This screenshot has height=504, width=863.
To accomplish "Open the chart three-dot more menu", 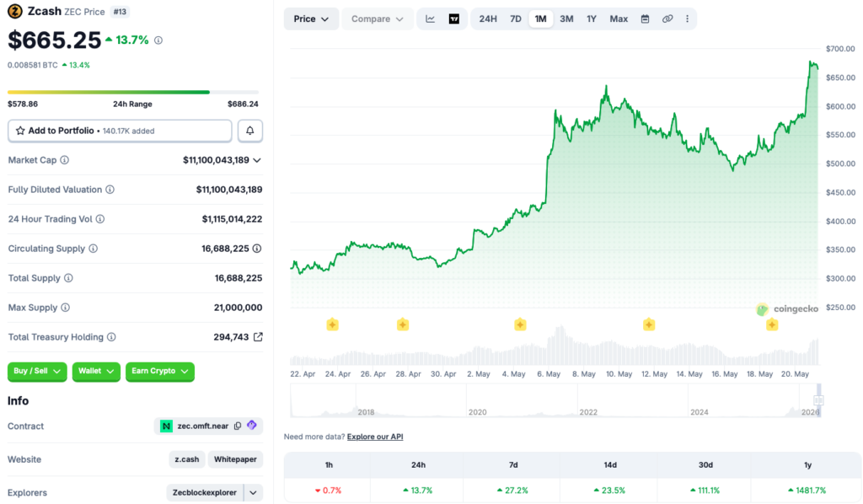I will coord(687,19).
